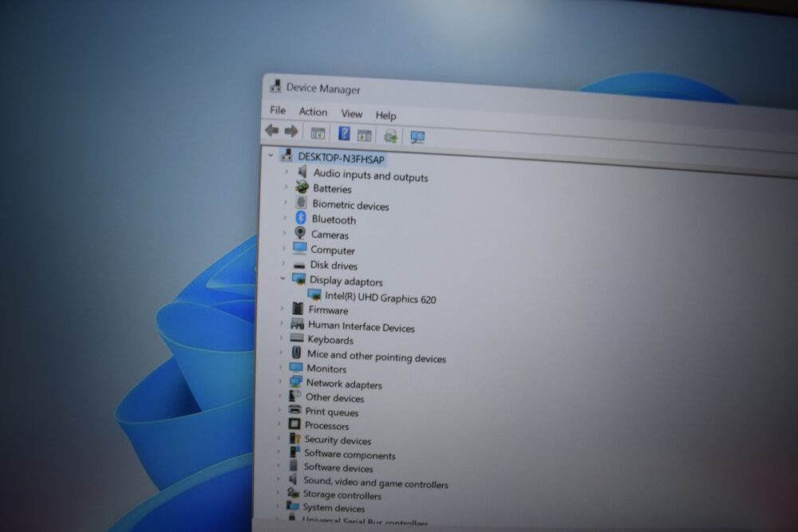Click the Audio inputs speaker icon
Screen dimensions: 798x532
(x=302, y=171)
